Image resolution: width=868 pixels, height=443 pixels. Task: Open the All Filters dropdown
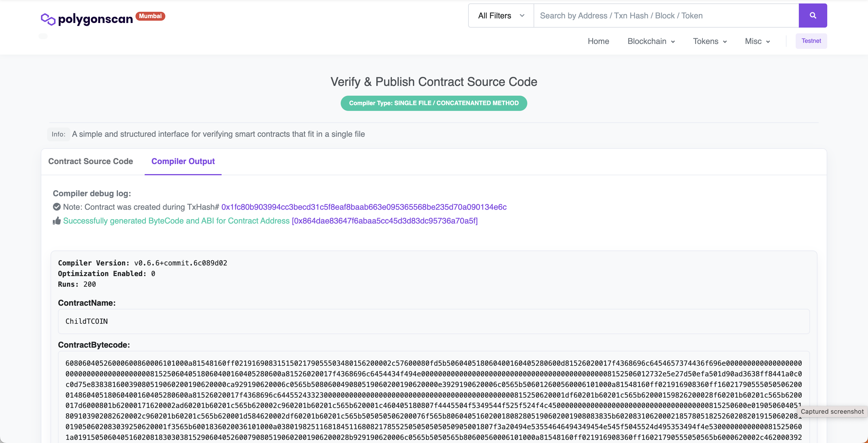[500, 15]
